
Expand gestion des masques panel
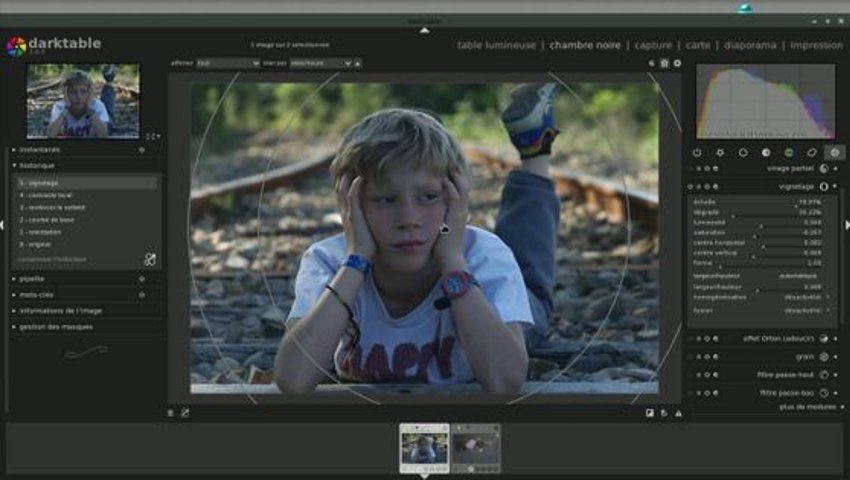pyautogui.click(x=14, y=327)
